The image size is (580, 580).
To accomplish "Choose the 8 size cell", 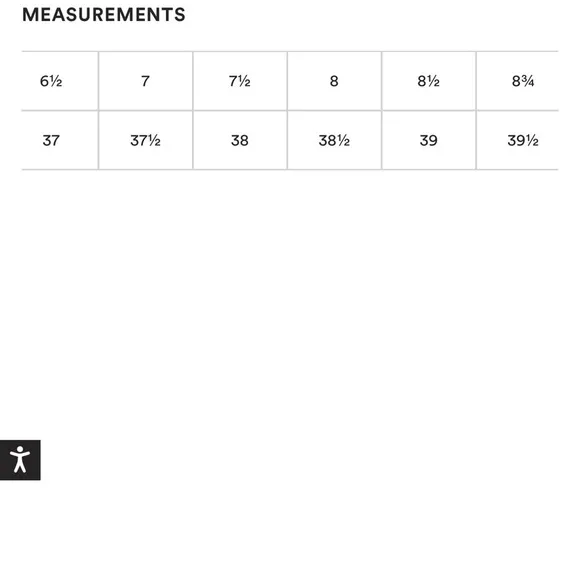I will point(334,81).
